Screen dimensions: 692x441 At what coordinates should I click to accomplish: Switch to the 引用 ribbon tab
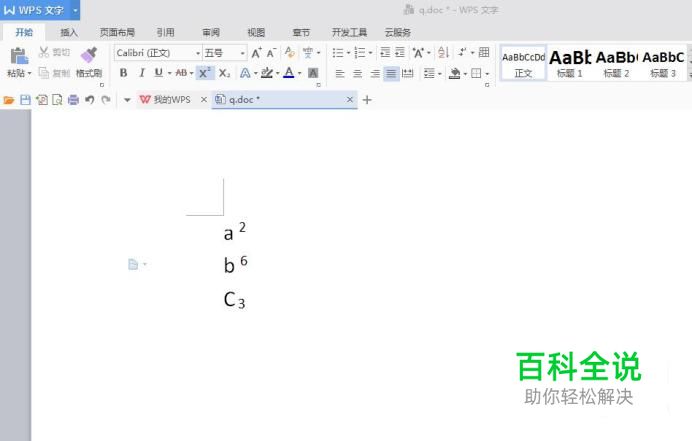coord(165,32)
